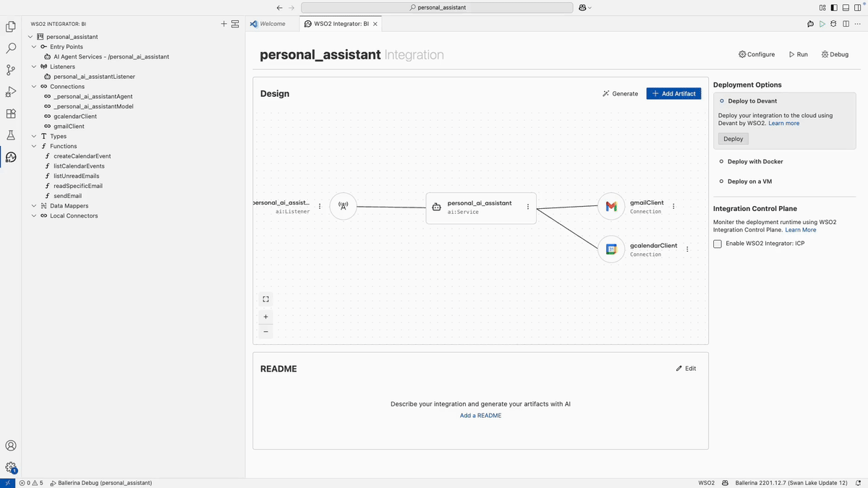Go back with the navigation arrow
The height and width of the screenshot is (488, 868).
tap(279, 7)
